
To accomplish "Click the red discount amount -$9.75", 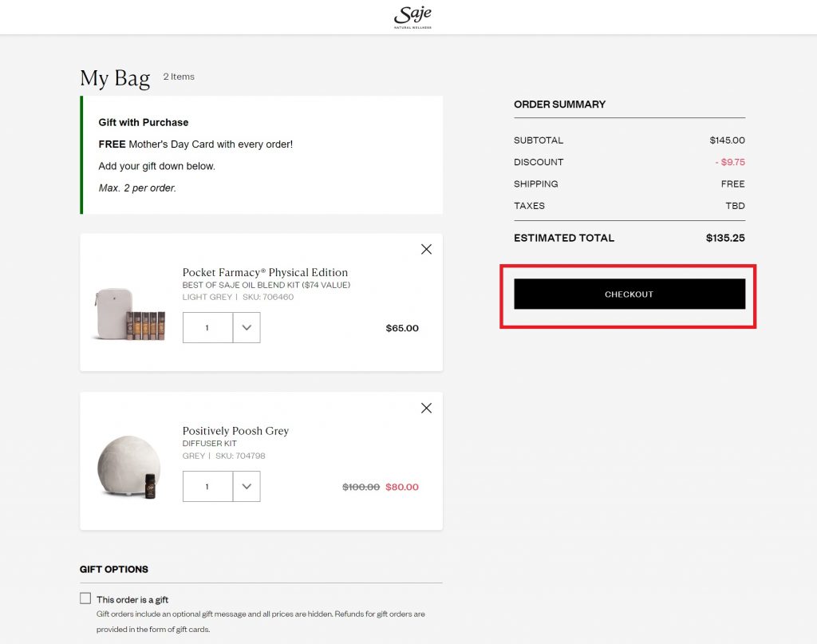I will click(x=729, y=162).
